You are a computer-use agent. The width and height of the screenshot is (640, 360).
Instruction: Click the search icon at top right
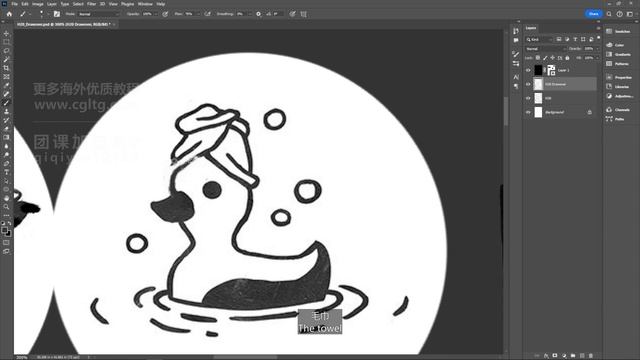click(609, 14)
